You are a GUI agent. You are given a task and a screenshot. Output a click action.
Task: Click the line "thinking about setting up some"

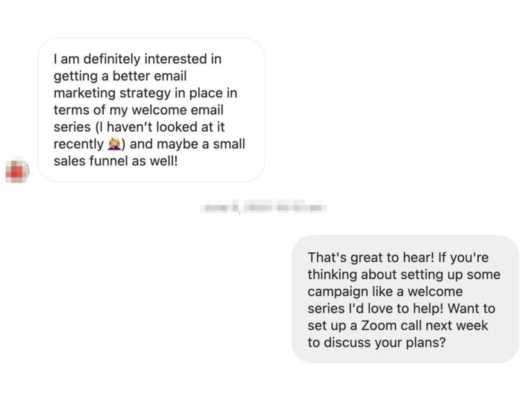coord(403,274)
